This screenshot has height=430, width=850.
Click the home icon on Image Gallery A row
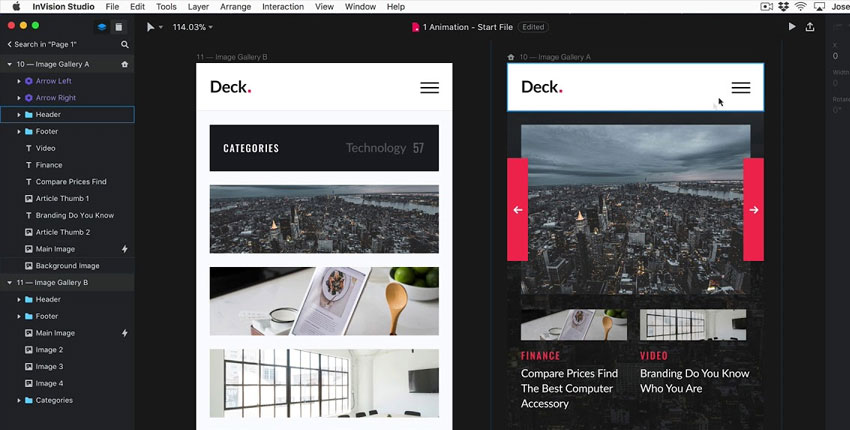tap(125, 64)
